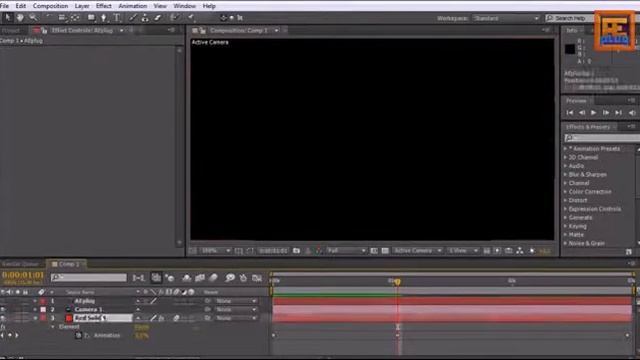The height and width of the screenshot is (360, 640).
Task: Open parent dropdown for AEplug layer
Action: coord(236,301)
